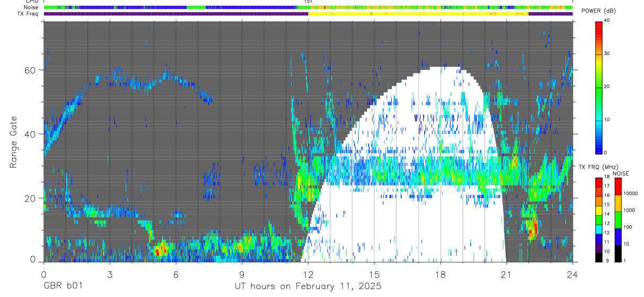
Task: Click the blue noise legend block 10–100
Action: tap(618, 237)
